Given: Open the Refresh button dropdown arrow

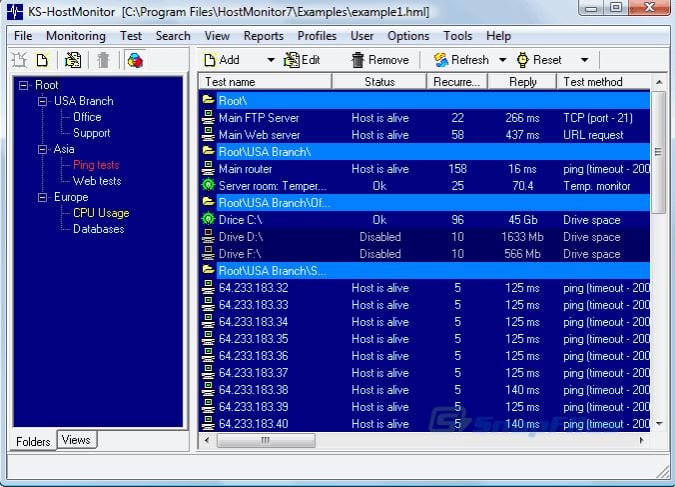Looking at the screenshot, I should pyautogui.click(x=502, y=60).
